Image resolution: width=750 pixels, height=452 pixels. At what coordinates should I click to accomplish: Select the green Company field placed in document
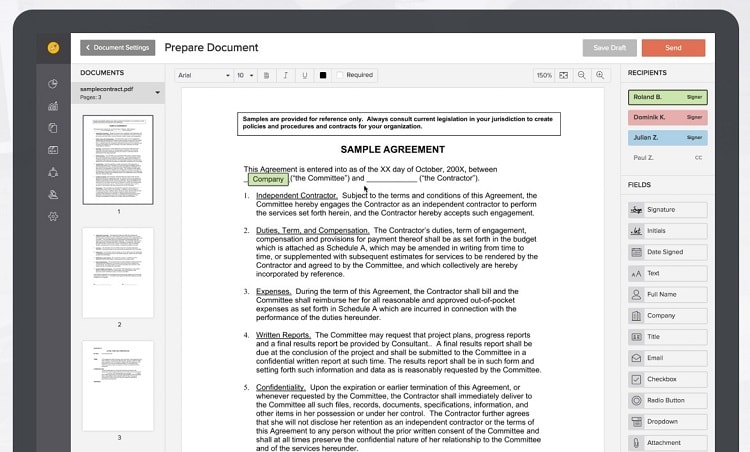268,179
